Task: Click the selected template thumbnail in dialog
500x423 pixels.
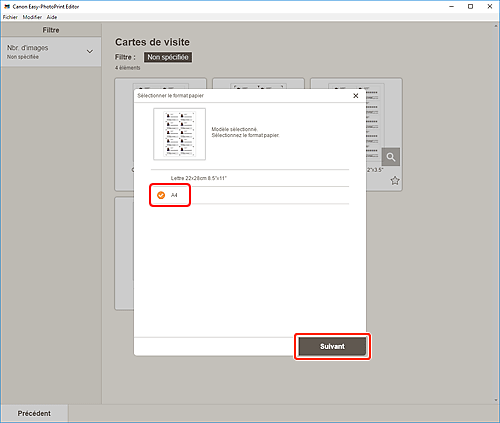Action: pos(179,134)
